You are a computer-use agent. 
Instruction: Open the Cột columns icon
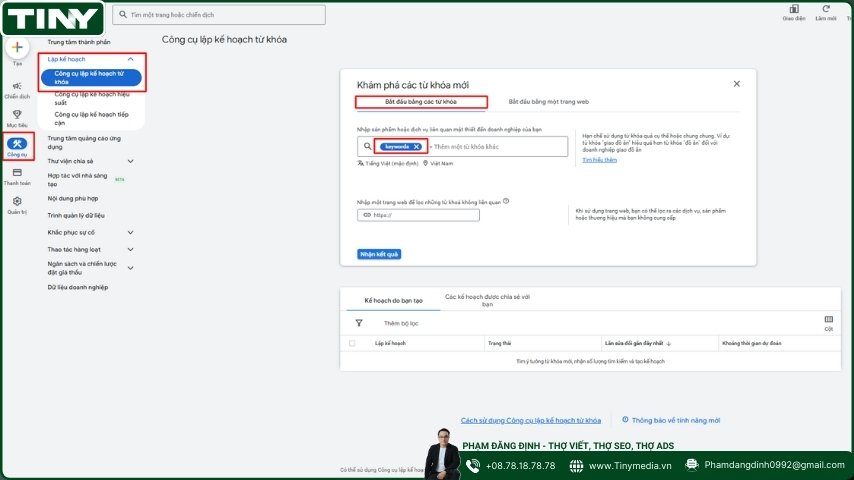[828, 320]
